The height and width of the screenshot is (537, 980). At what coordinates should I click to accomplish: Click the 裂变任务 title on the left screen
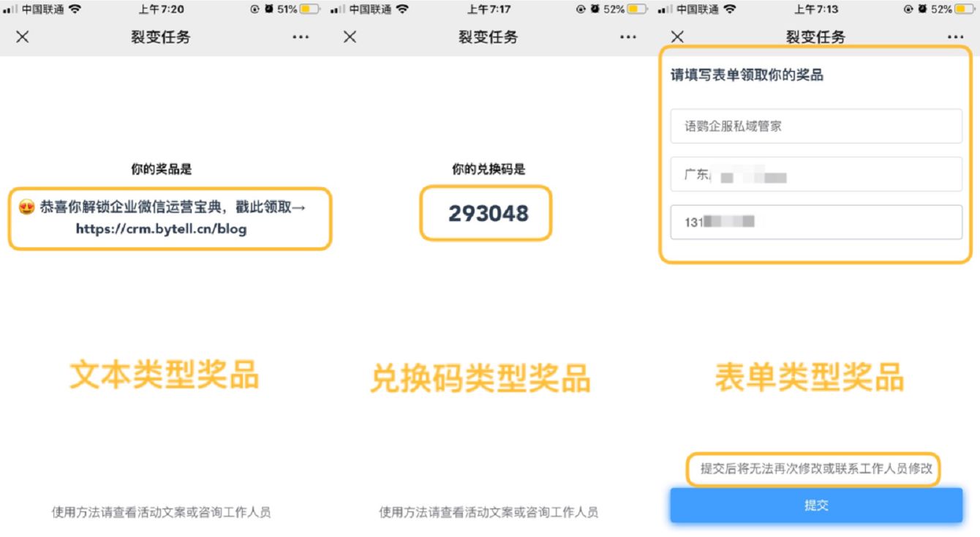(x=161, y=37)
